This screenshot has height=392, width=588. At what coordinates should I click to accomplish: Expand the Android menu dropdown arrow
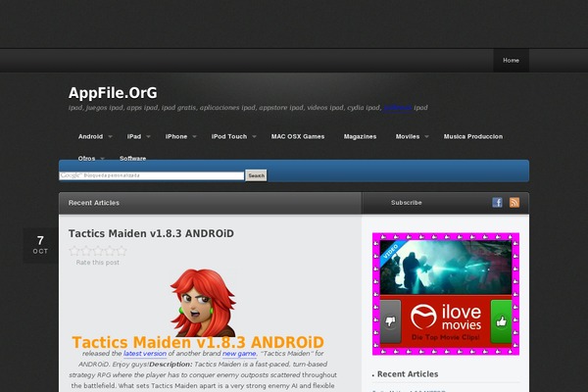coord(110,136)
